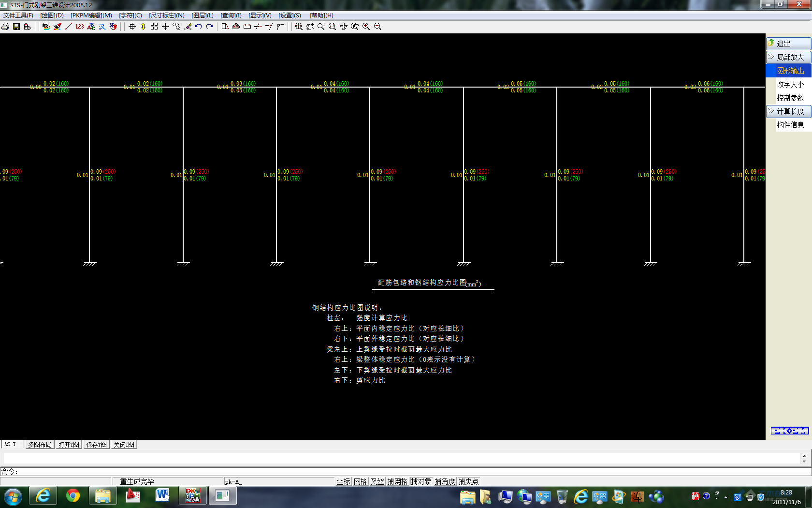Open Microsoft Word from the taskbar
This screenshot has width=812, height=508.
(162, 496)
